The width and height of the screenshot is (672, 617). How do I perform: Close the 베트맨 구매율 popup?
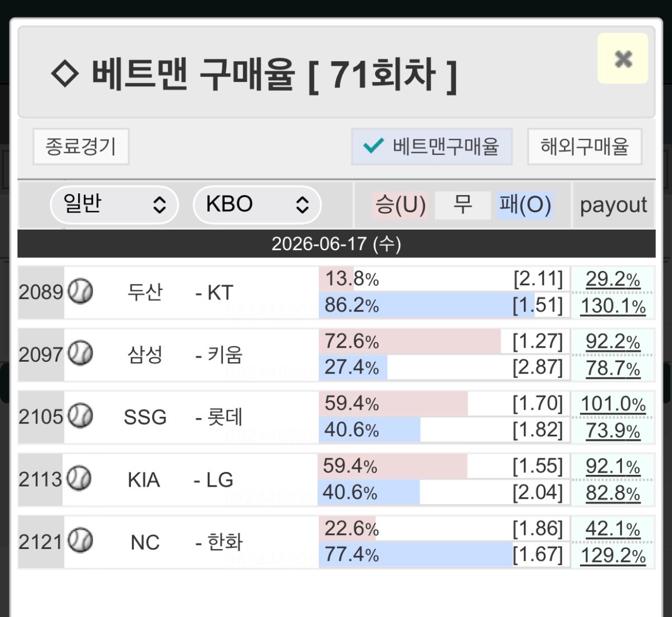623,59
